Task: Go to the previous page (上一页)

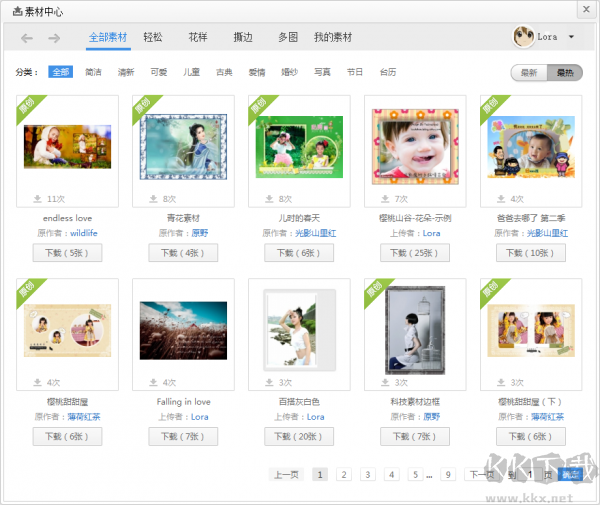Action: 286,475
